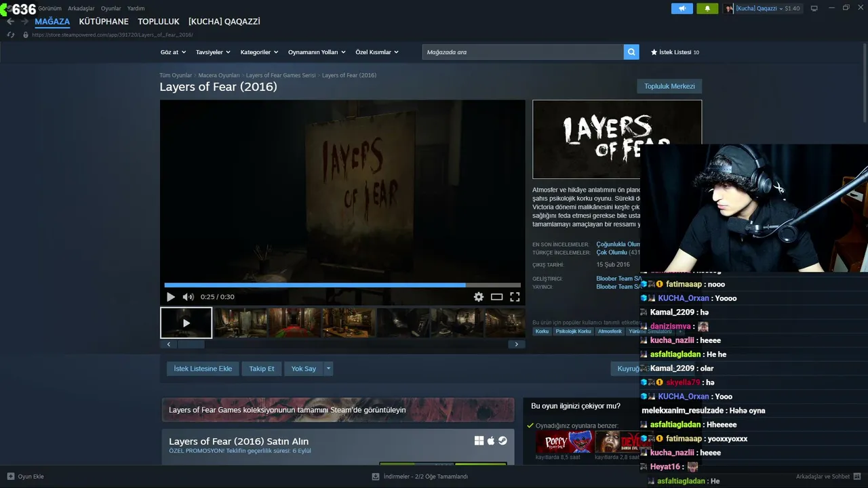The width and height of the screenshot is (868, 488).
Task: Click the star icon of İstek Listesi
Action: tap(654, 52)
